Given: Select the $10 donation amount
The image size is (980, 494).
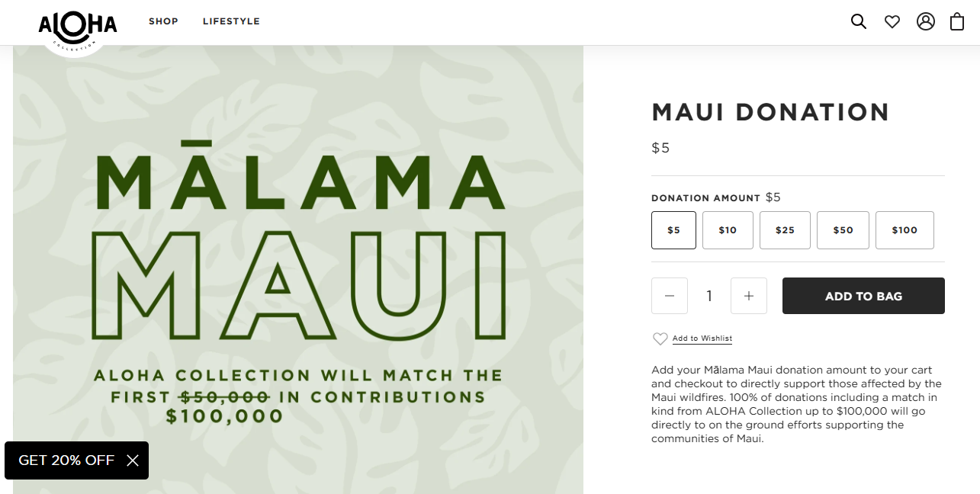Looking at the screenshot, I should click(x=728, y=230).
